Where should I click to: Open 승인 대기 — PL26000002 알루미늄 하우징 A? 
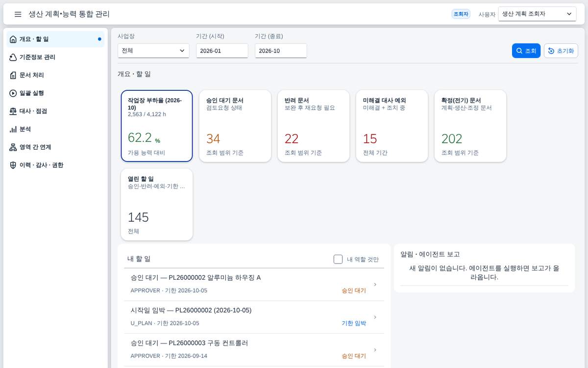coord(254,285)
